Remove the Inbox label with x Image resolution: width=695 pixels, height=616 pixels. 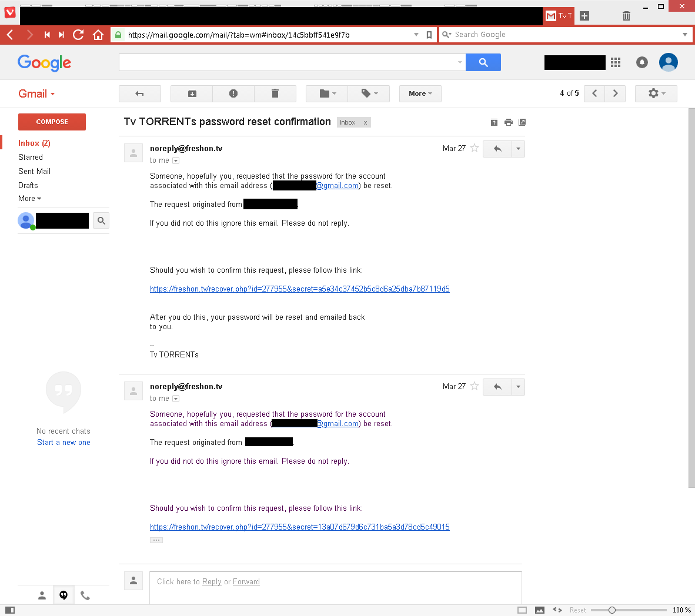pyautogui.click(x=365, y=123)
